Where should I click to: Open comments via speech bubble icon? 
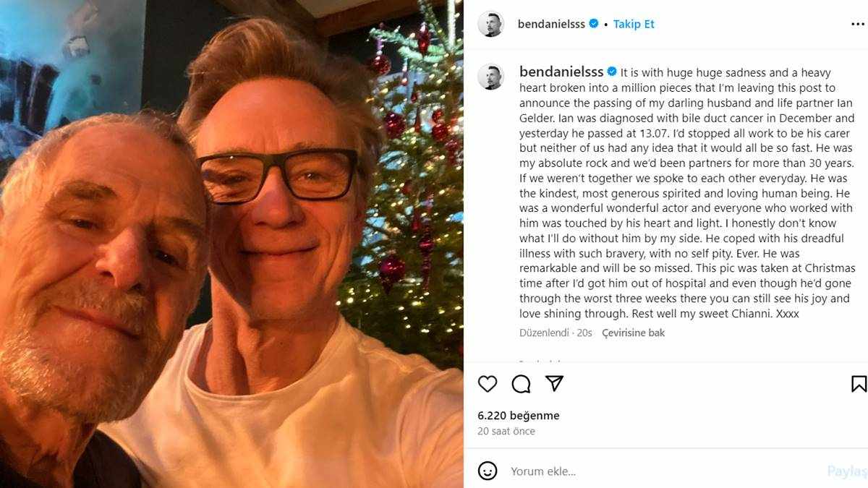tap(521, 384)
